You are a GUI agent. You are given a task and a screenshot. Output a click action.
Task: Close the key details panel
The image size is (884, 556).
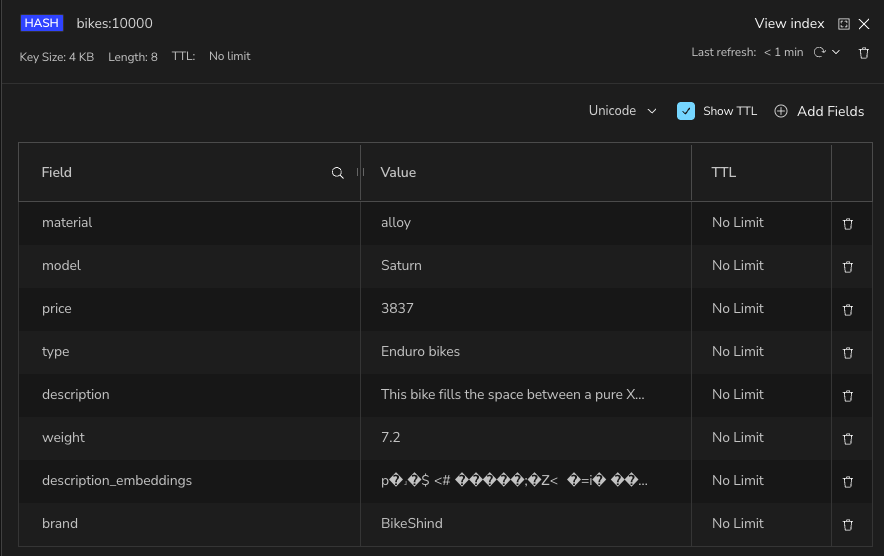tap(864, 24)
